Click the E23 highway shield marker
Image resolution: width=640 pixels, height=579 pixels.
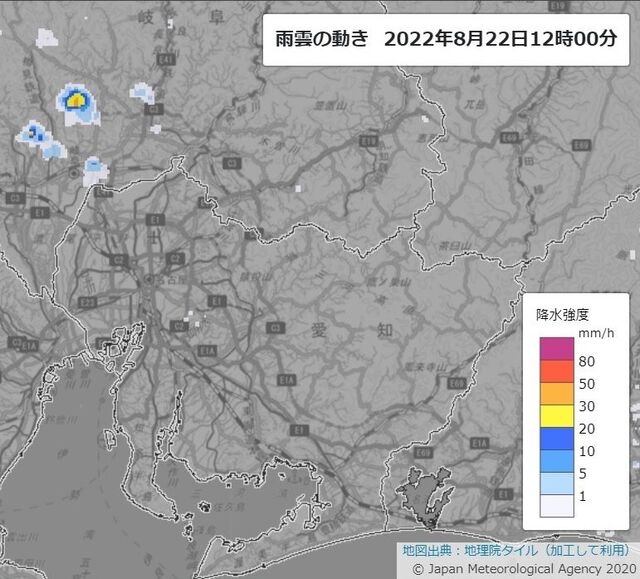tap(89, 302)
